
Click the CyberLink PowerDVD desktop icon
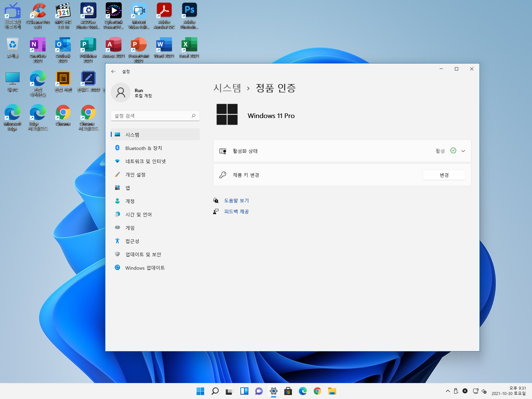114,16
